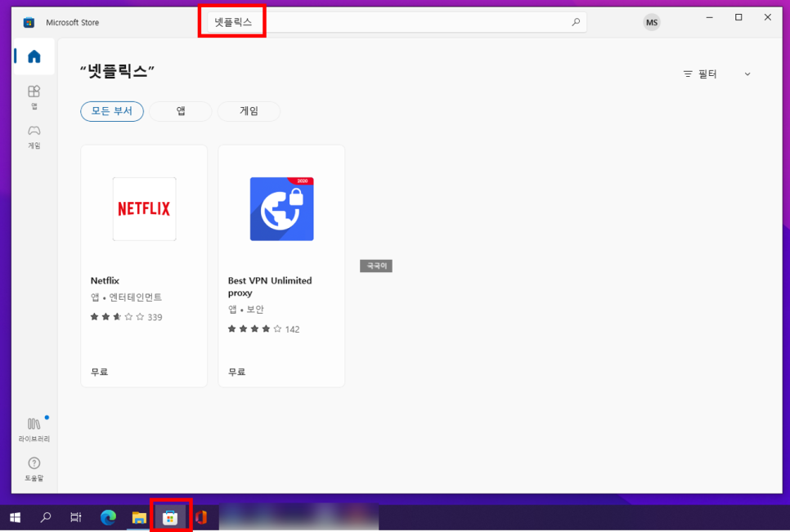Click the VPN 142 star rating
The width and height of the screenshot is (790, 532).
point(263,329)
